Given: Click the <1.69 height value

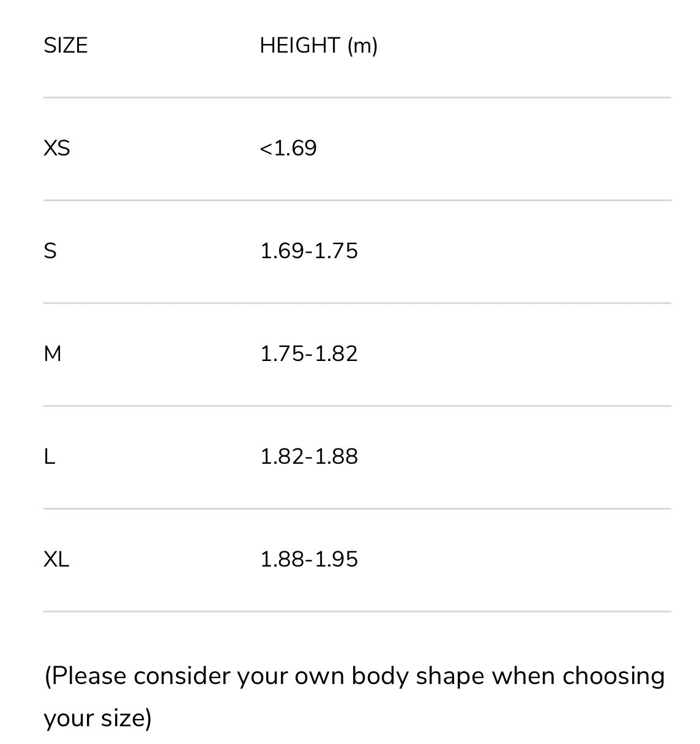Looking at the screenshot, I should [x=288, y=149].
